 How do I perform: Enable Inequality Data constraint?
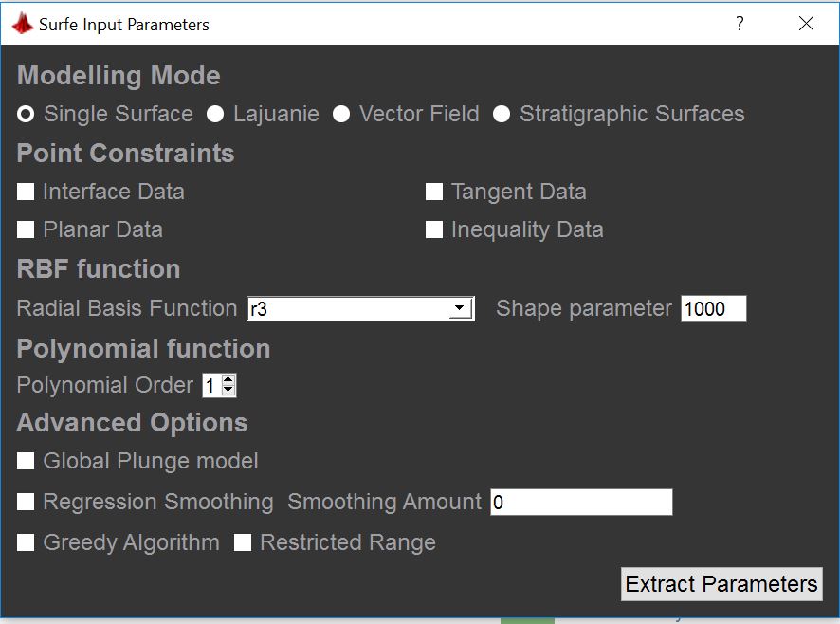click(x=434, y=229)
